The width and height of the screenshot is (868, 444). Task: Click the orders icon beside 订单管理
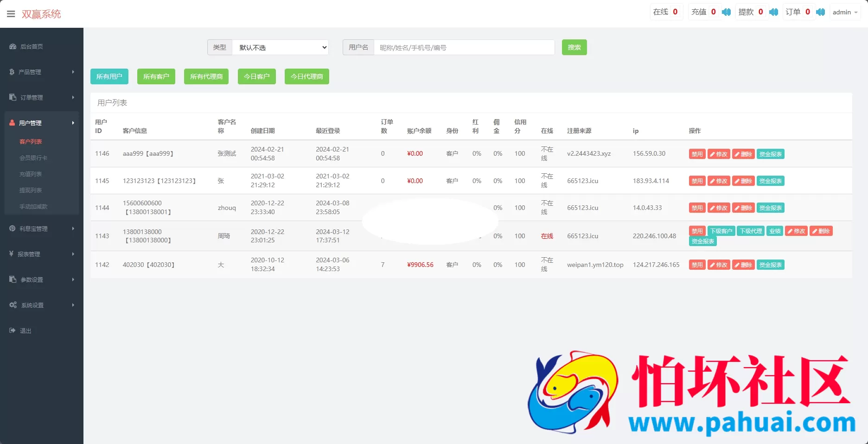point(12,97)
